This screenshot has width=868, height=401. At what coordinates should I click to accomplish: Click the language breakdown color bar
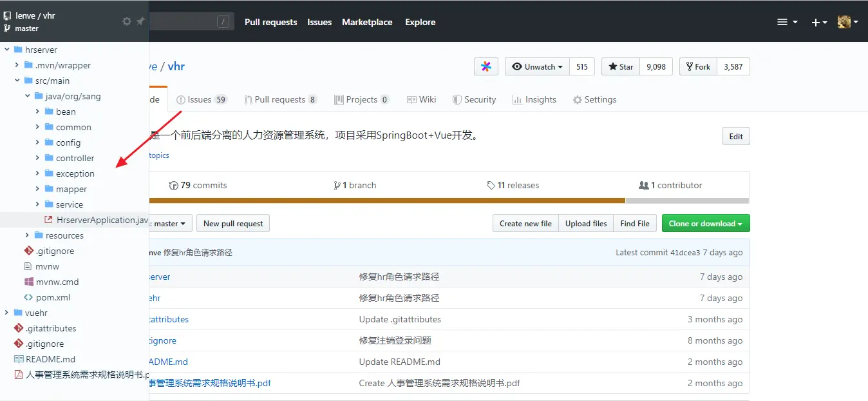[449, 200]
